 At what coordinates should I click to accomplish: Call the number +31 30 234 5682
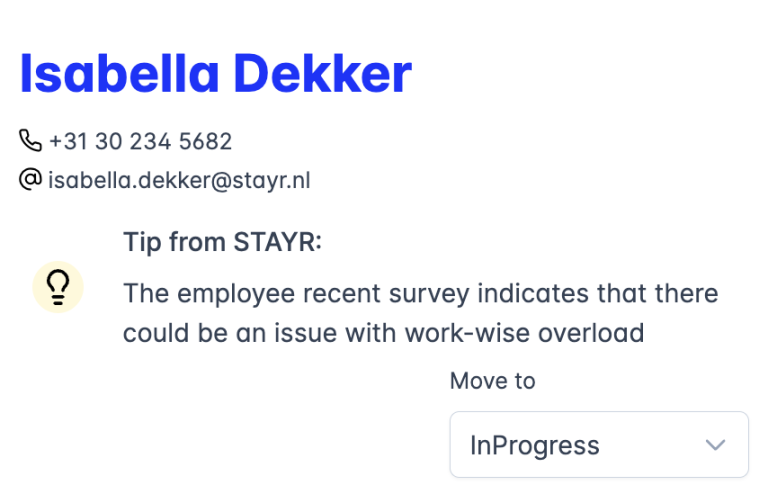click(x=140, y=141)
